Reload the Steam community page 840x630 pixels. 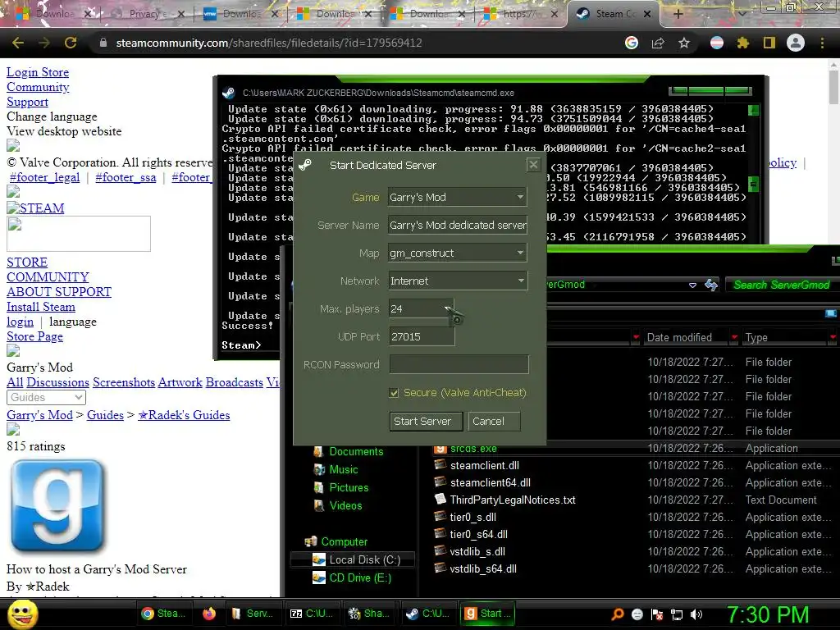coord(71,43)
